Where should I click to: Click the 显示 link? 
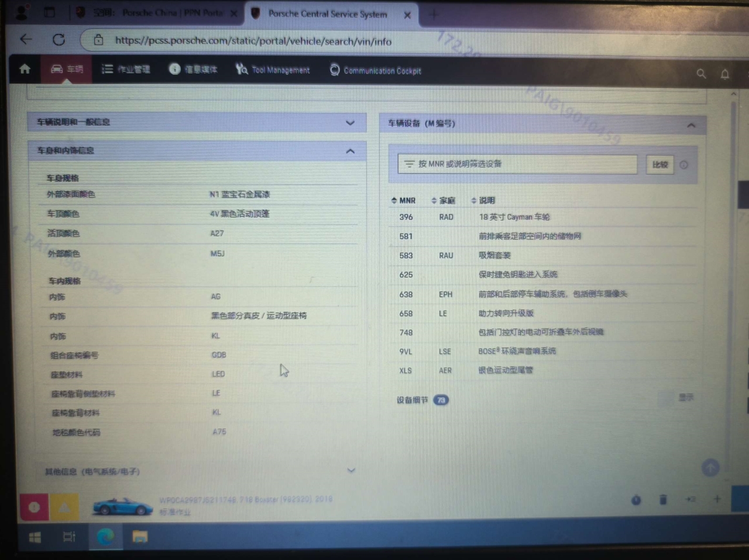coord(686,397)
